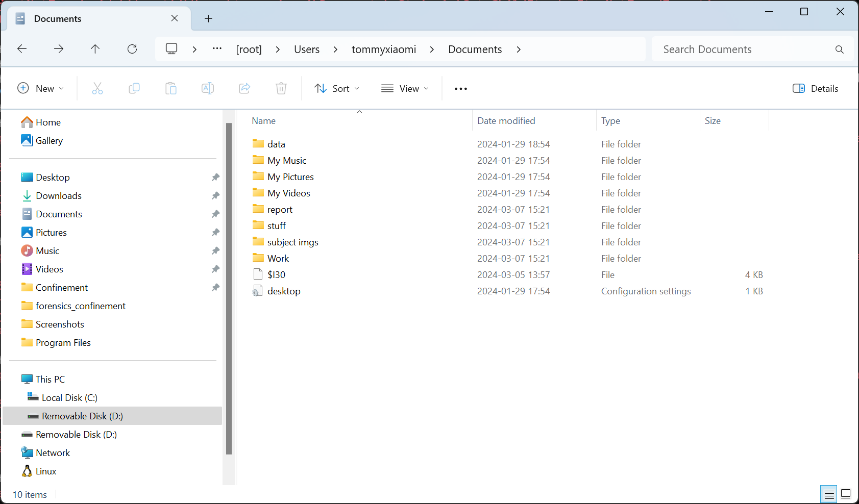Navigate back with the back arrow

[x=22, y=49]
